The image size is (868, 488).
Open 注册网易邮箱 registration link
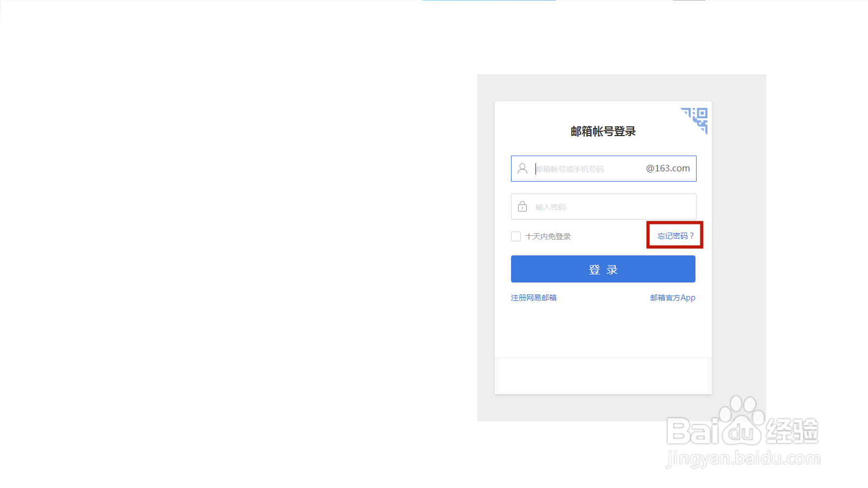[534, 298]
